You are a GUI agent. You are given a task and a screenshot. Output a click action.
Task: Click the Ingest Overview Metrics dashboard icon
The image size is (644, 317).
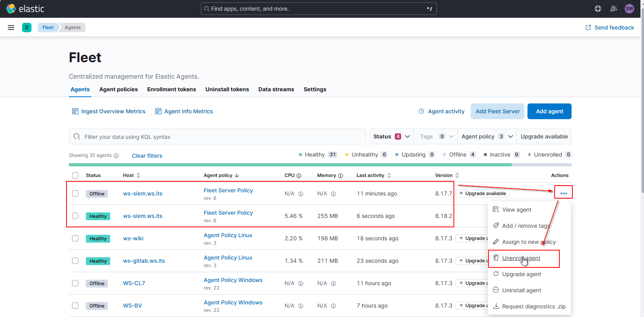point(75,111)
